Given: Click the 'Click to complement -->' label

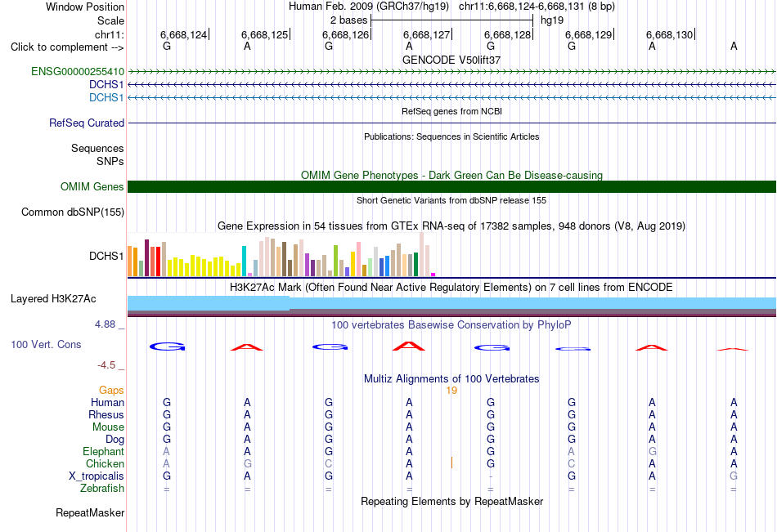Looking at the screenshot, I should [x=67, y=47].
